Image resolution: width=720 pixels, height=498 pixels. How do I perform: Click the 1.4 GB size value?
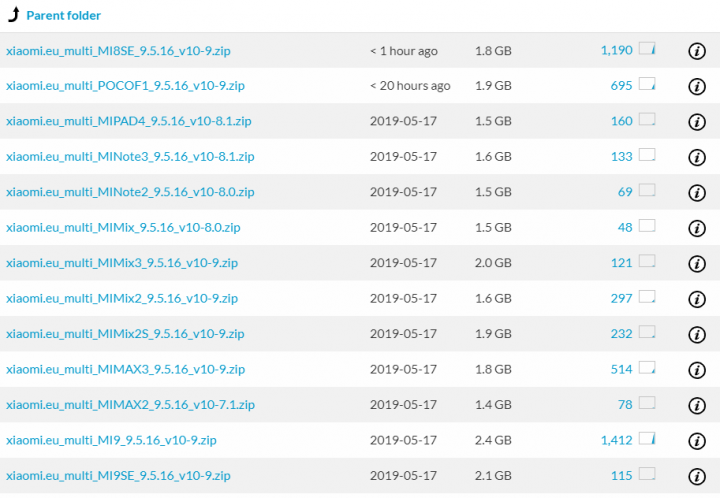pyautogui.click(x=493, y=404)
